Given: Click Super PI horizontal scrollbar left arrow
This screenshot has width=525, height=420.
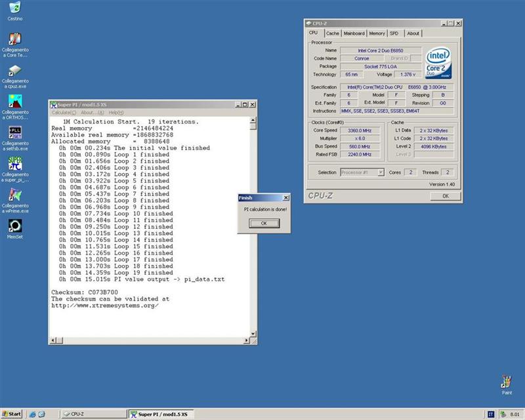Looking at the screenshot, I should 53,341.
